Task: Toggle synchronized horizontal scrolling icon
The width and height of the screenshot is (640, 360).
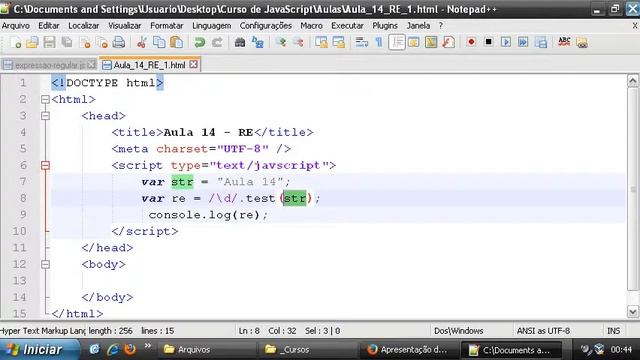Action: pos(339,42)
